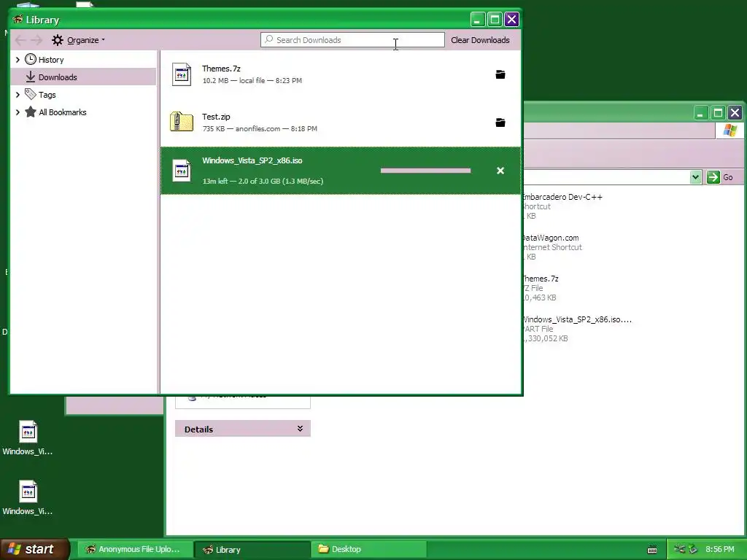Expand the All Bookmarks tree node
This screenshot has height=560, width=747.
click(18, 112)
